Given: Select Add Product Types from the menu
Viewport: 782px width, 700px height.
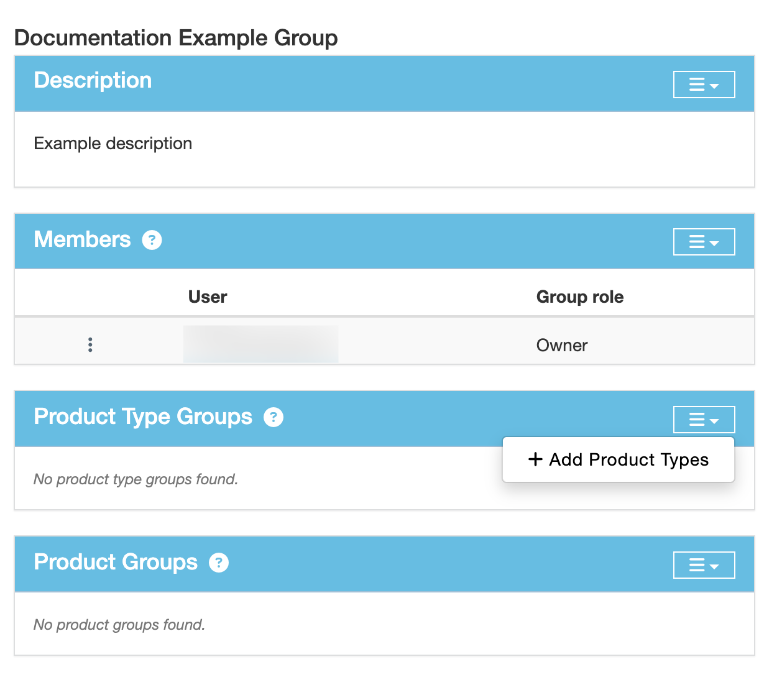Looking at the screenshot, I should tap(619, 459).
